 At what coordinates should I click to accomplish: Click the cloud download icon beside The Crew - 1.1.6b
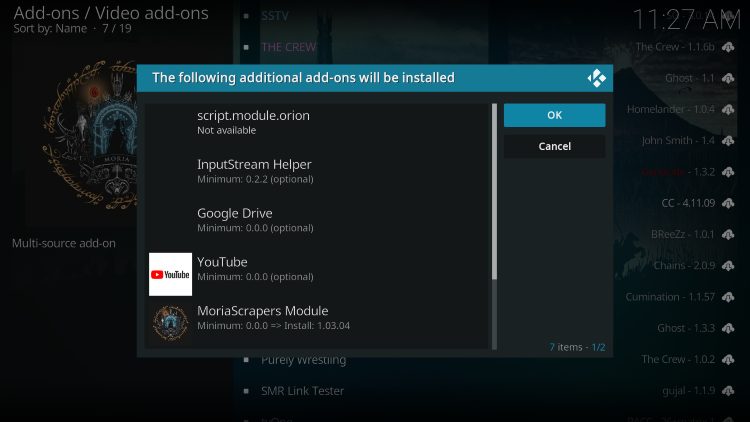pyautogui.click(x=728, y=47)
